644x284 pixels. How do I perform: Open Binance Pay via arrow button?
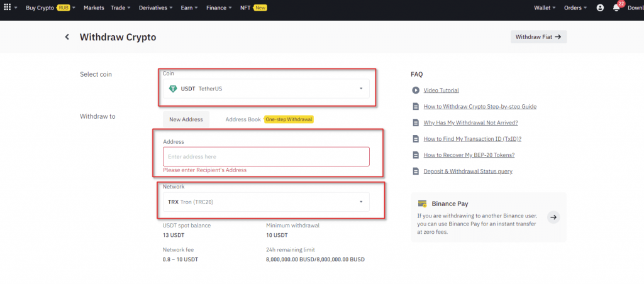(x=553, y=217)
